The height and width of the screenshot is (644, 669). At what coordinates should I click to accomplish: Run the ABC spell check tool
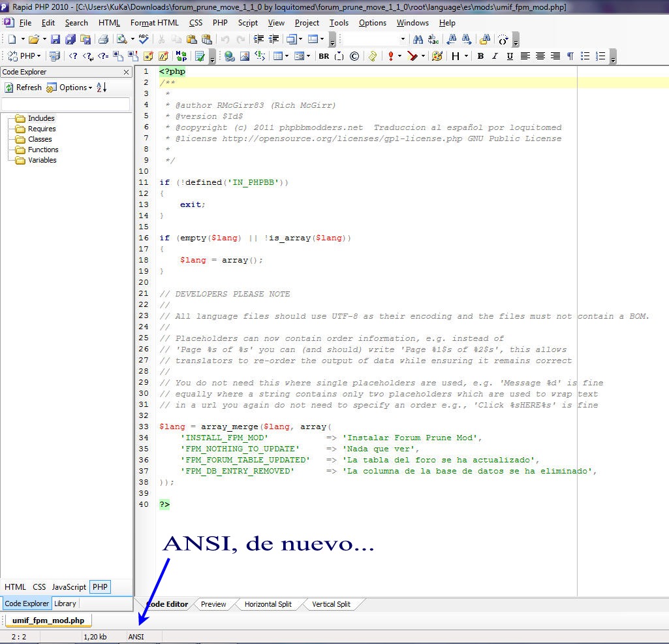[144, 39]
